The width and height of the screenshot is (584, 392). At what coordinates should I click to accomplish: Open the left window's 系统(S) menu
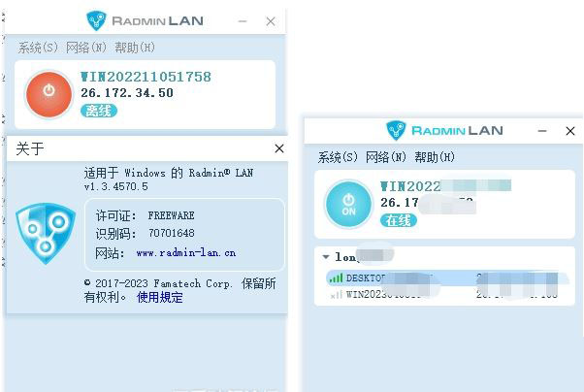pyautogui.click(x=38, y=48)
